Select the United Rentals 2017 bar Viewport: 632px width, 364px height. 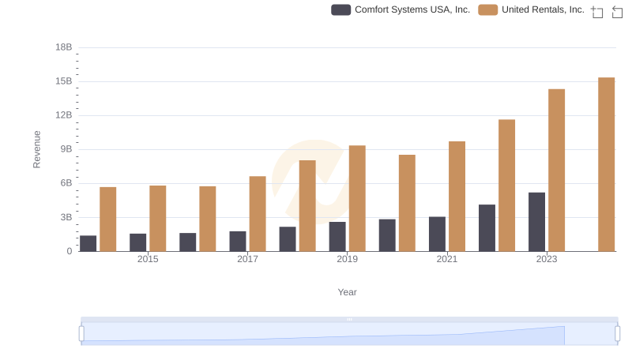(x=258, y=214)
